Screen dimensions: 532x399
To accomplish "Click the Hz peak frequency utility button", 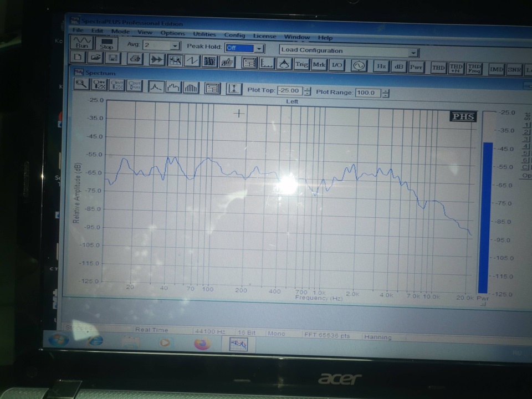I will click(x=381, y=66).
